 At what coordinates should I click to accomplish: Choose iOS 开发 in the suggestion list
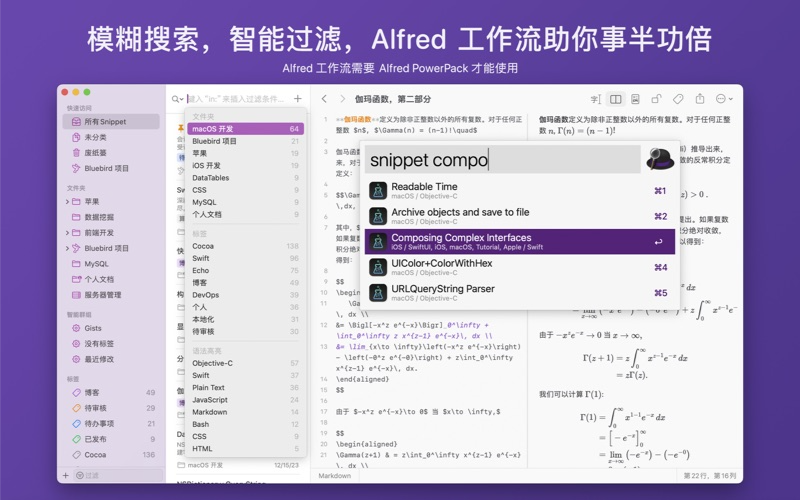pos(245,165)
